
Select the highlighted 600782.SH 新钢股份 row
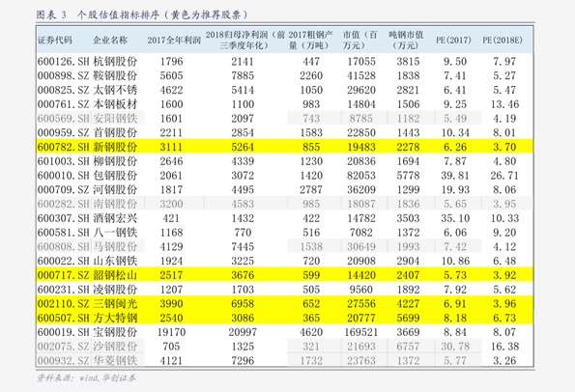(284, 147)
